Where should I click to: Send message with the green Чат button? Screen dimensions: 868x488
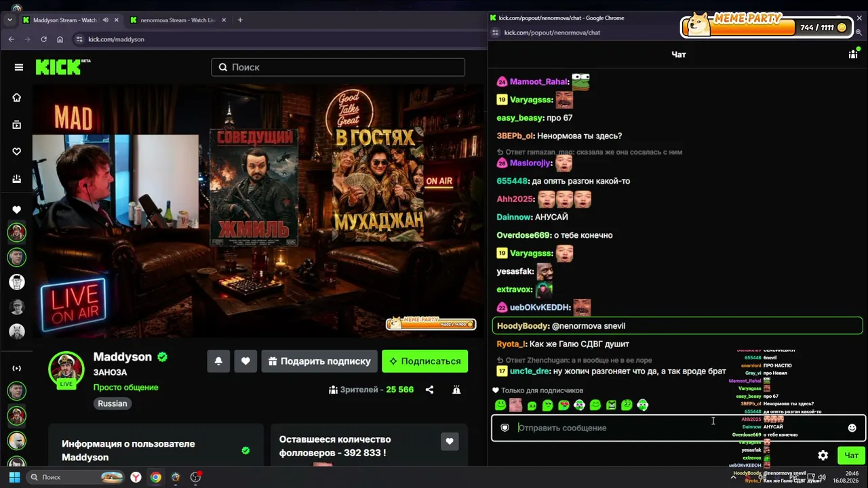[851, 455]
